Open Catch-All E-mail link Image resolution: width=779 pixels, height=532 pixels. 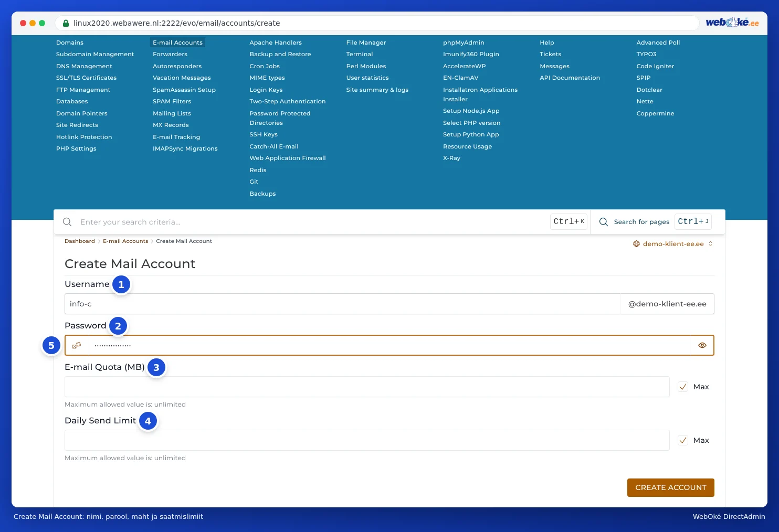click(x=274, y=146)
